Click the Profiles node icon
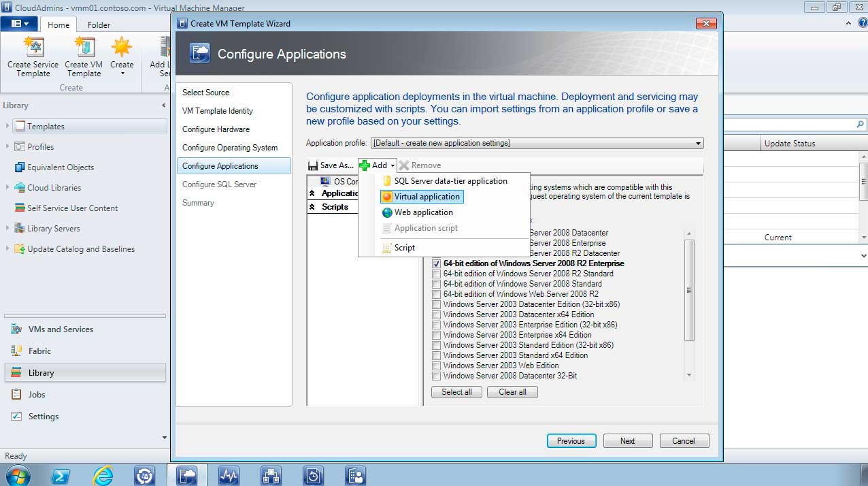The height and width of the screenshot is (486, 868). (20, 147)
